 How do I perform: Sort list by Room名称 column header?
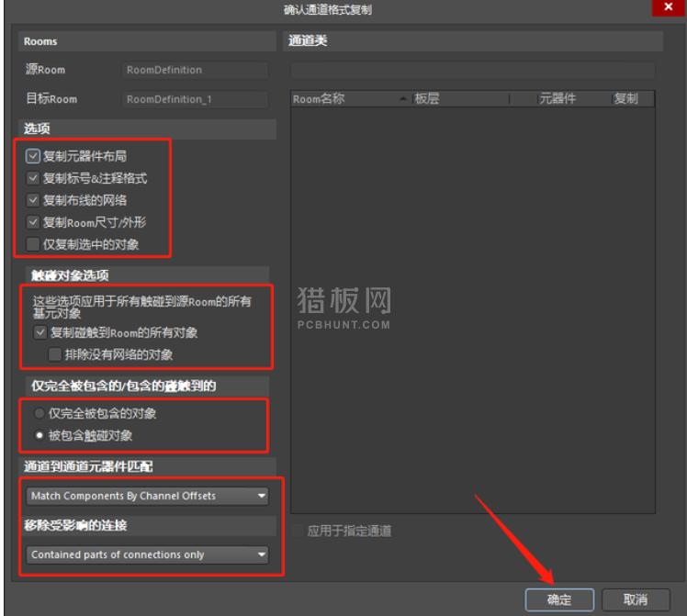344,98
